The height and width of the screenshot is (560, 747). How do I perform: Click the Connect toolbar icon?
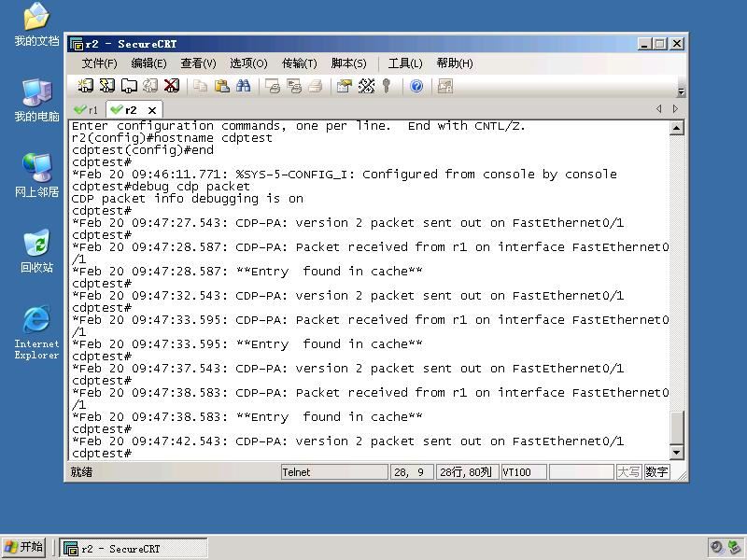pyautogui.click(x=85, y=86)
